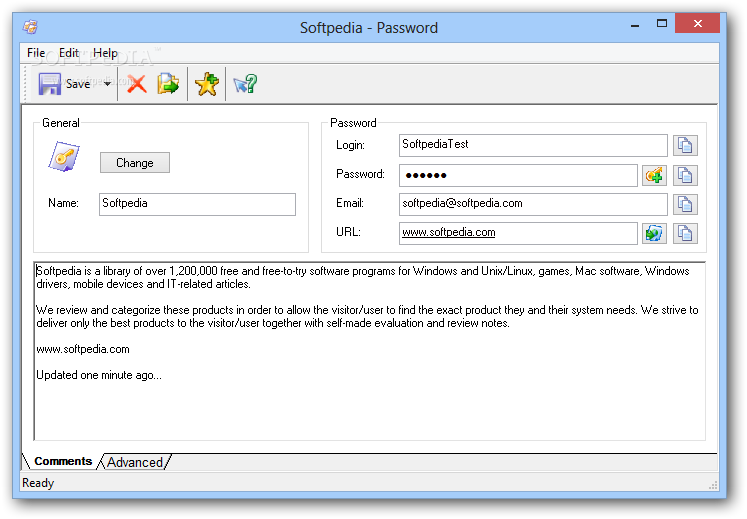Click the Save text label
The image size is (747, 519).
tap(78, 84)
